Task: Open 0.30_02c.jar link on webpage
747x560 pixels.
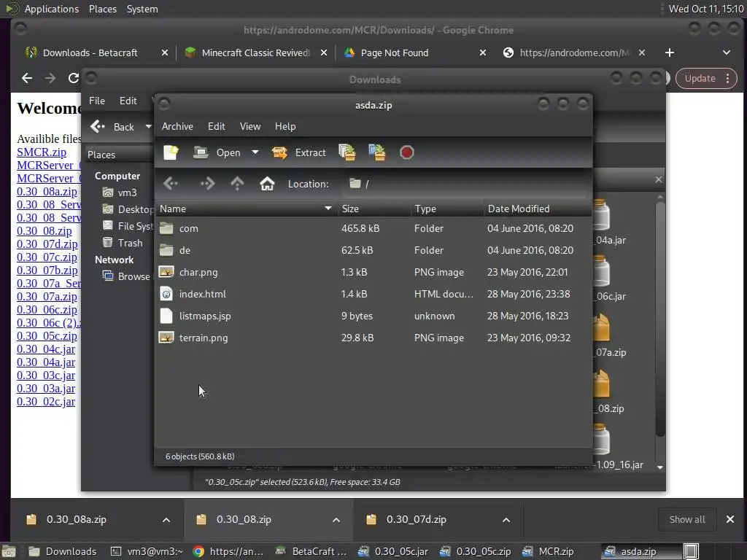Action: point(46,402)
